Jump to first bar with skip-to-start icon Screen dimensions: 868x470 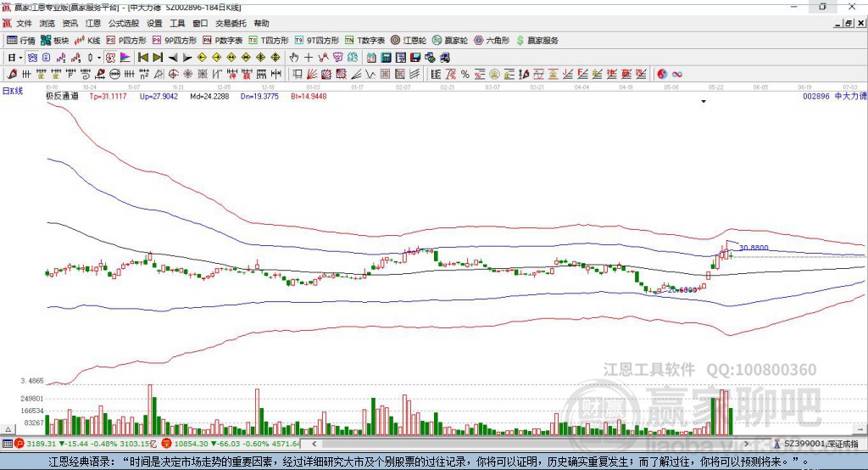coord(142,58)
